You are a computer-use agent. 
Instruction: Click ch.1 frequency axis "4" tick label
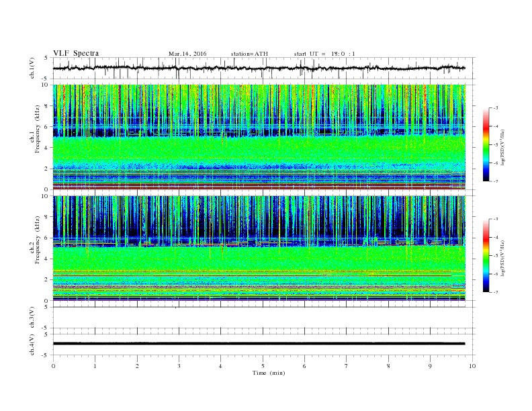pyautogui.click(x=46, y=148)
